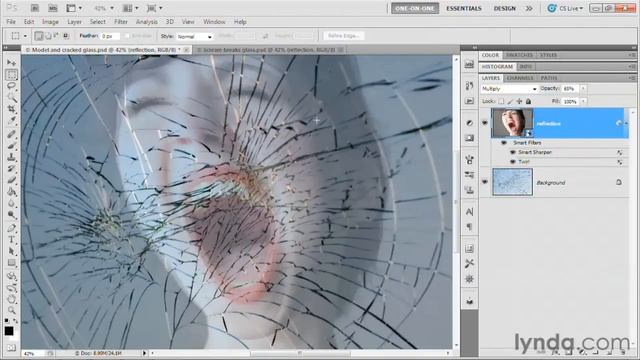640x360 pixels.
Task: Click the One-on-One workspace button
Action: point(415,8)
